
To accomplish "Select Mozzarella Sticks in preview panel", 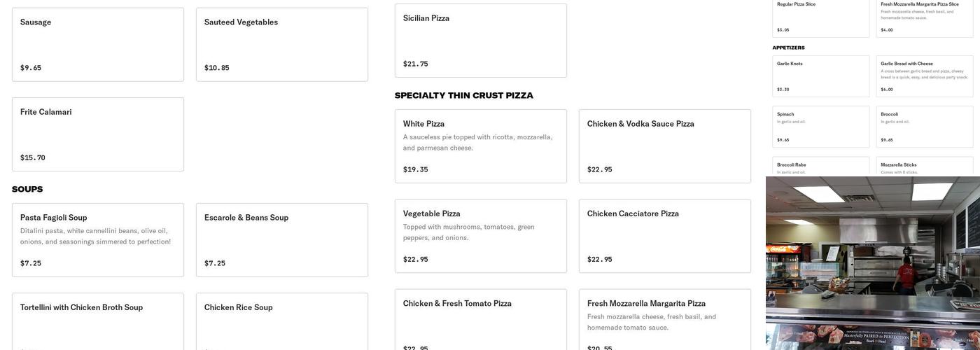I will click(924, 167).
